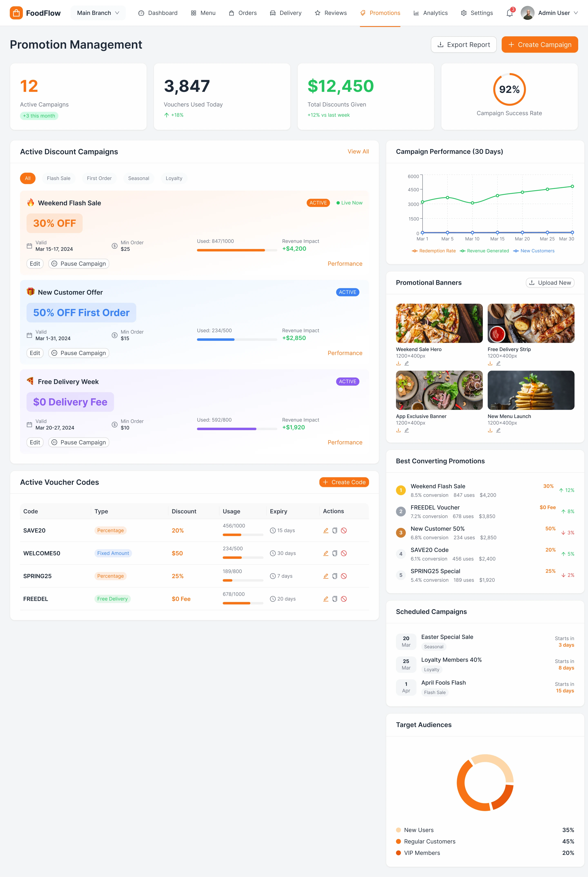Image resolution: width=588 pixels, height=877 pixels.
Task: Download the Weekend Sale Hero banner
Action: (398, 363)
